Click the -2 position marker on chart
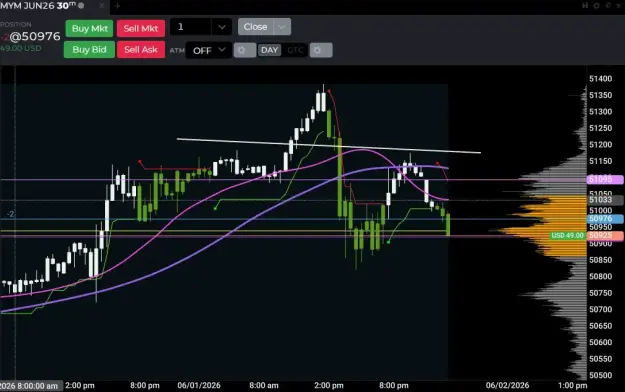Viewport: 625px width, 392px height. tap(10, 214)
